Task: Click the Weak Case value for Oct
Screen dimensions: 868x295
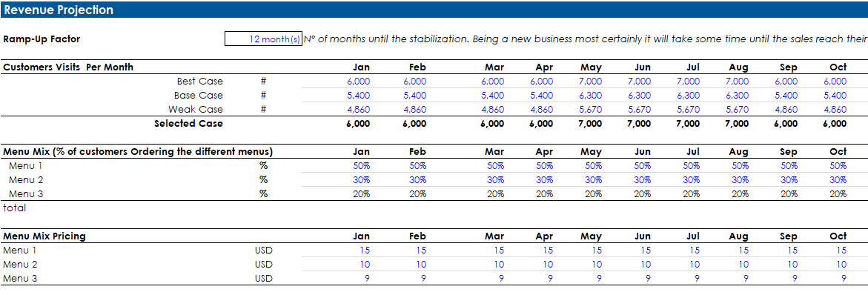Action: click(x=835, y=110)
